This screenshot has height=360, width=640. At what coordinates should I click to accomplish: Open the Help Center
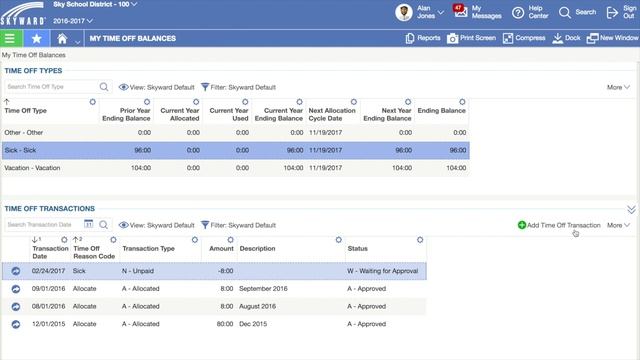[530, 12]
